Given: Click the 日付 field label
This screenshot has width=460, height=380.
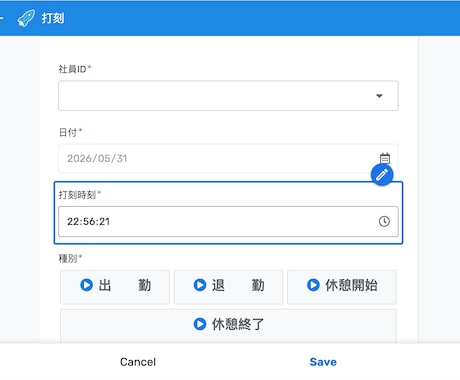Looking at the screenshot, I should point(68,132).
